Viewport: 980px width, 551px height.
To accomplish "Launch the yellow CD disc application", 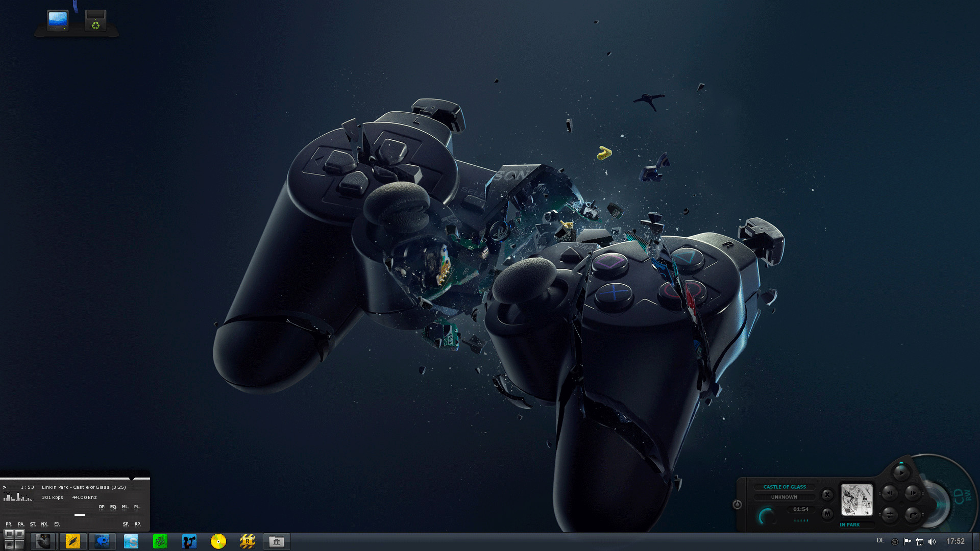I will [218, 541].
